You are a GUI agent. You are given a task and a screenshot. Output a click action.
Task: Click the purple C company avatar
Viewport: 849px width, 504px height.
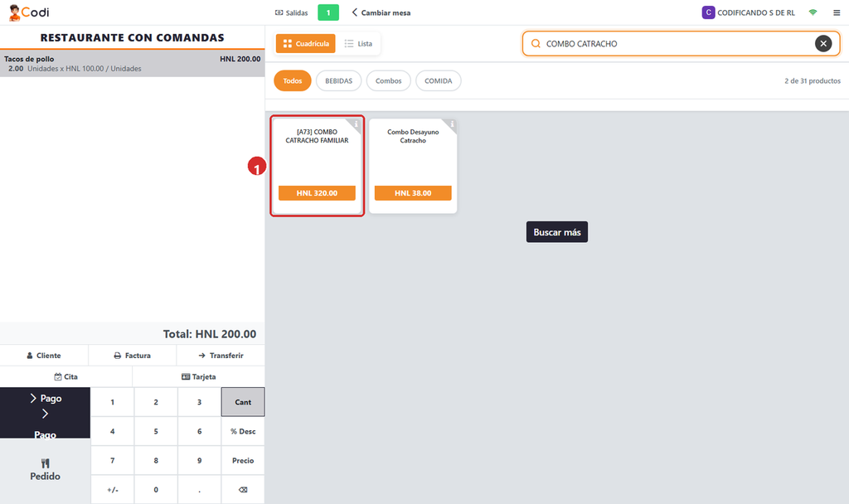[x=708, y=12]
